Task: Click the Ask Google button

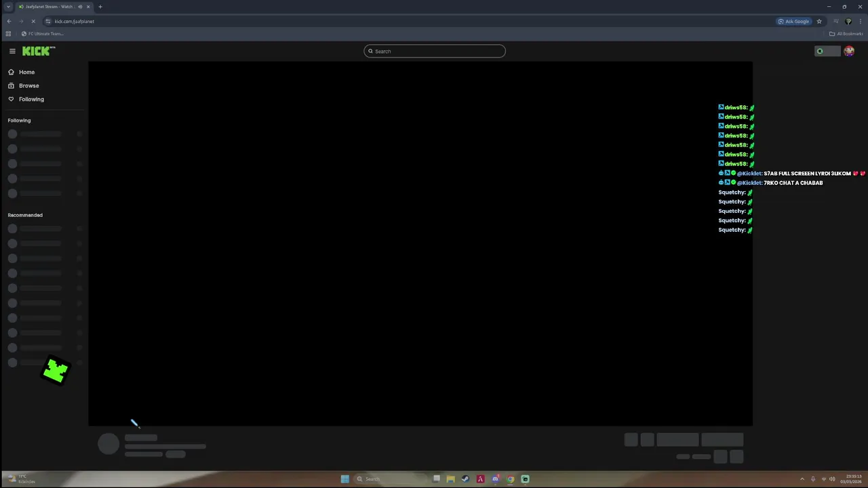Action: coord(794,21)
